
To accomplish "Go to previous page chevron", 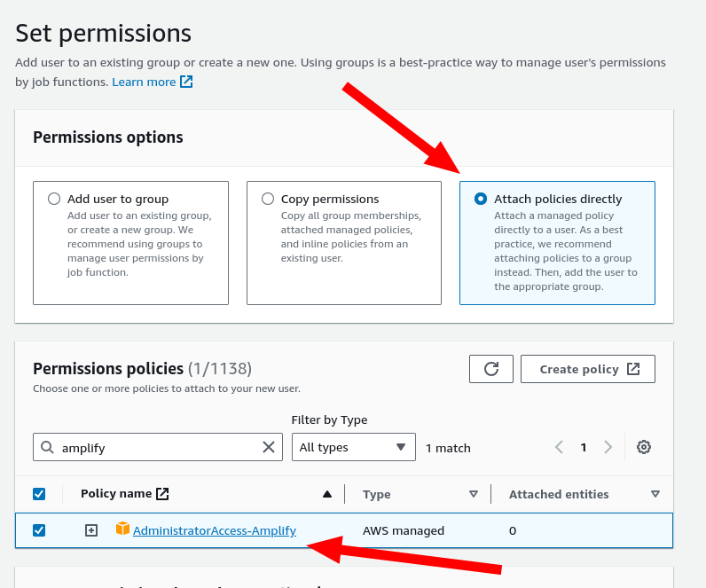I will (559, 447).
